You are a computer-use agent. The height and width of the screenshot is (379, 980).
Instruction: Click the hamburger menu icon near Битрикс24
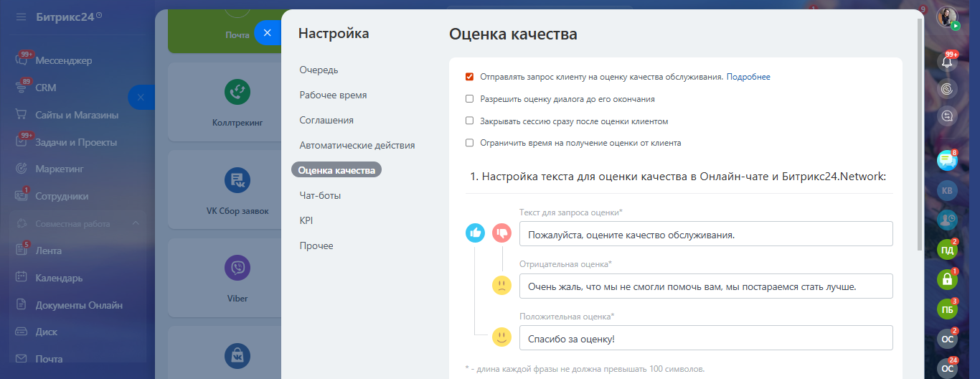[x=20, y=17]
